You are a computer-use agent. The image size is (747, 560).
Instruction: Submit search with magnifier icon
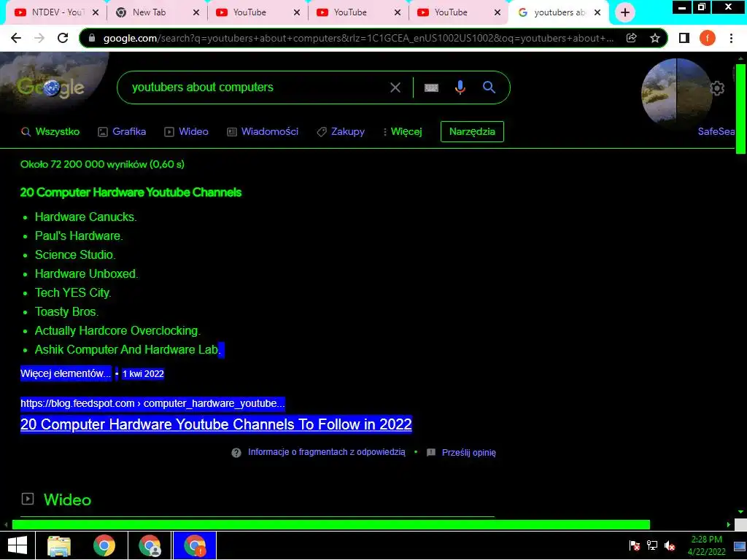click(x=489, y=87)
